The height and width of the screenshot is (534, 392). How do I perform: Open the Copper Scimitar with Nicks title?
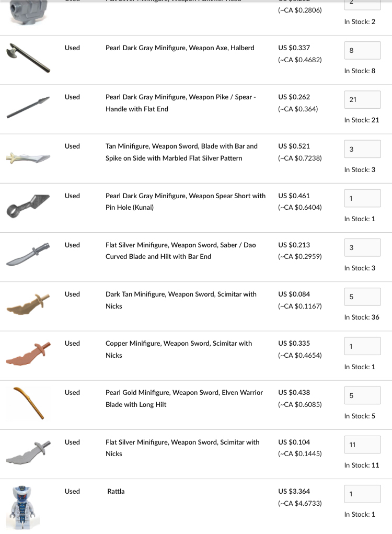coord(179,349)
